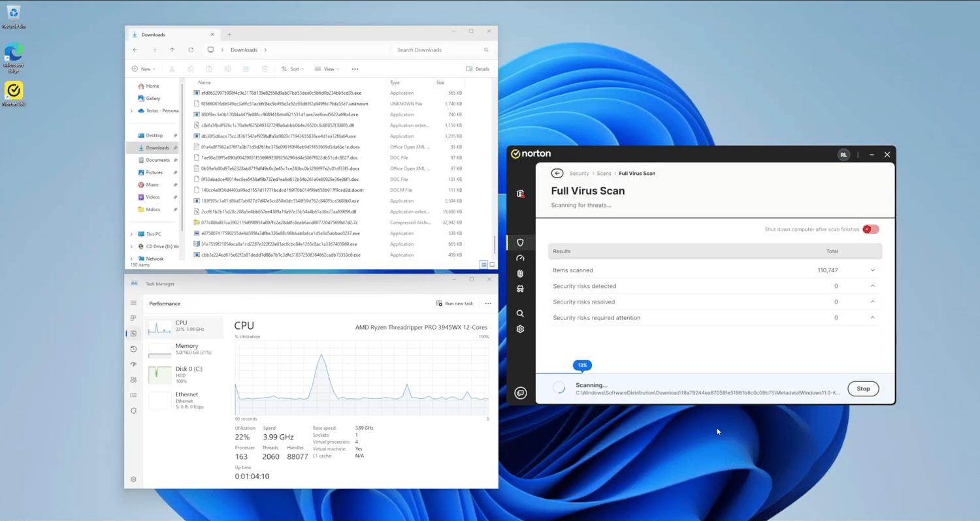Open Task Manager settings gear
The image size is (980, 521).
click(133, 479)
